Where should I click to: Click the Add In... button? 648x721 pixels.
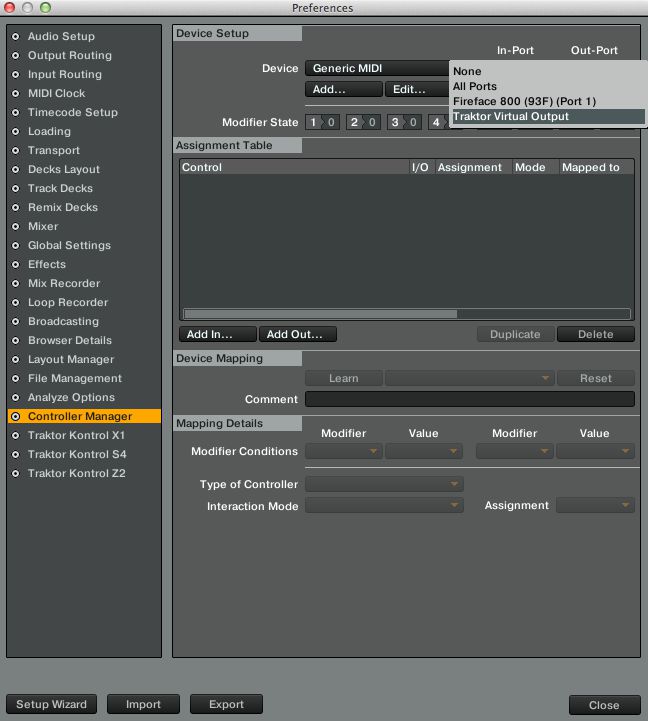pos(218,334)
